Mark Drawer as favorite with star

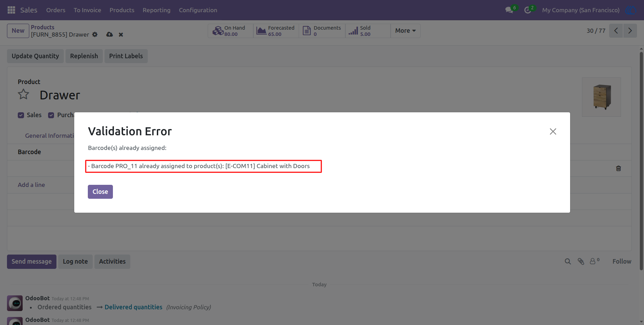click(x=23, y=95)
